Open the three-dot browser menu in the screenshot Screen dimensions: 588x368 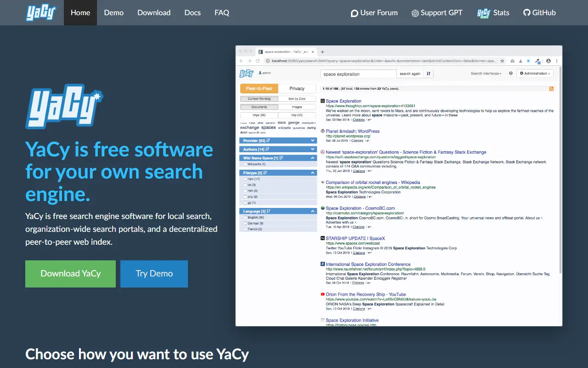coord(557,61)
